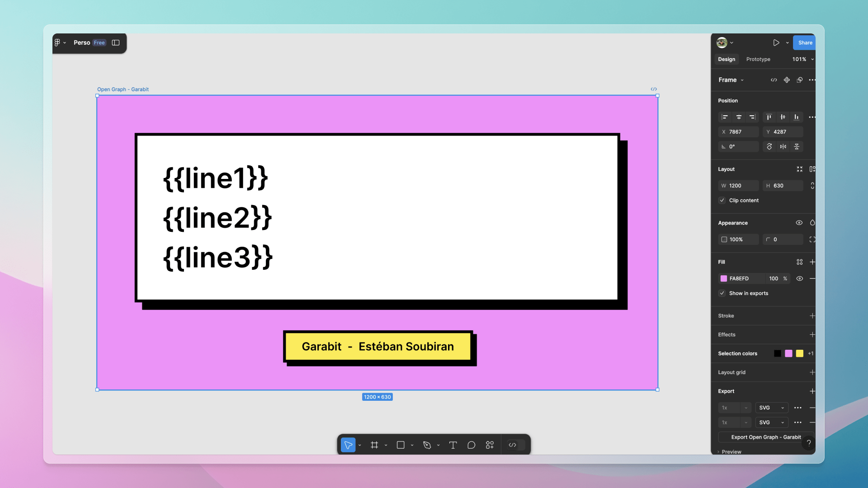Toggle Dev Mode in bottom toolbar

pos(516,445)
